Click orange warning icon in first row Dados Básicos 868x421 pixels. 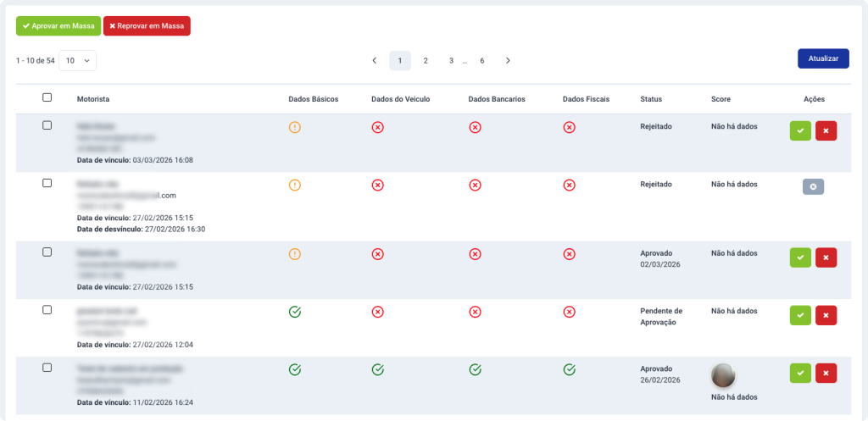click(295, 127)
